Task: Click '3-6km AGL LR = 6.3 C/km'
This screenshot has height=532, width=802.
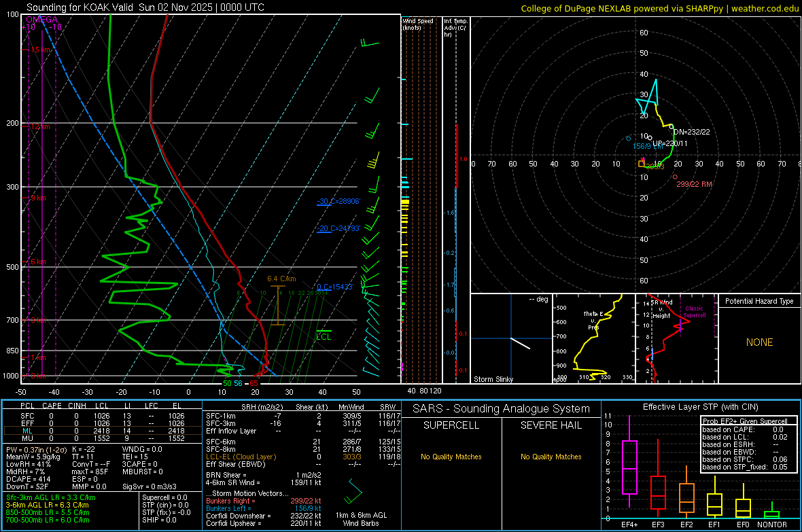Action: click(x=47, y=505)
